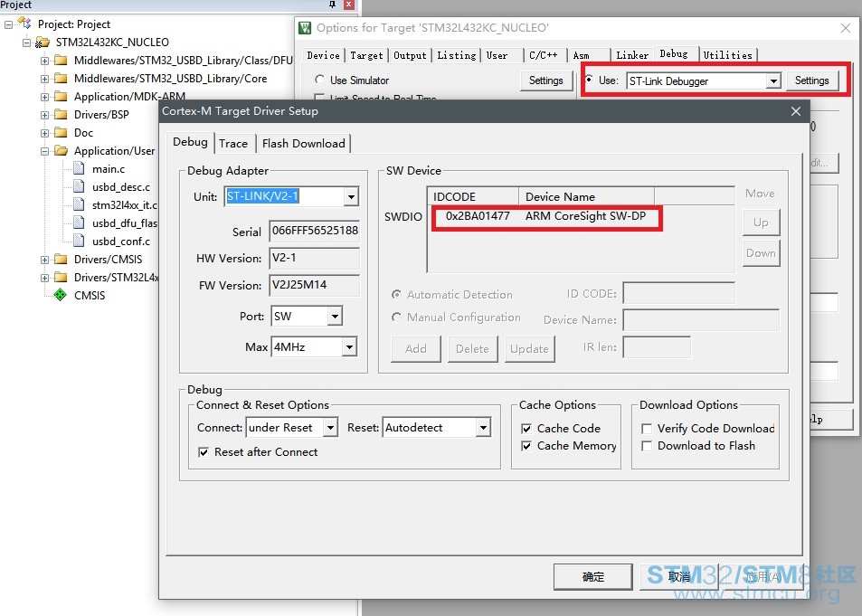The height and width of the screenshot is (616, 862).
Task: Click the Drivers/CMSIS folder icon
Action: 61,259
